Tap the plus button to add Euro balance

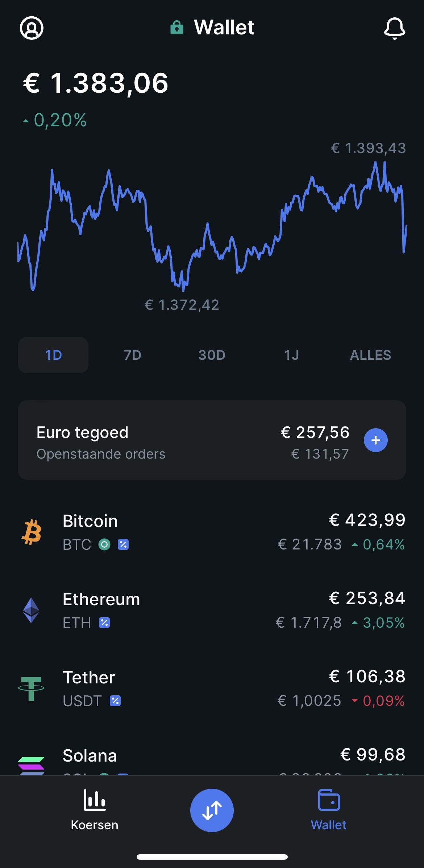[376, 440]
